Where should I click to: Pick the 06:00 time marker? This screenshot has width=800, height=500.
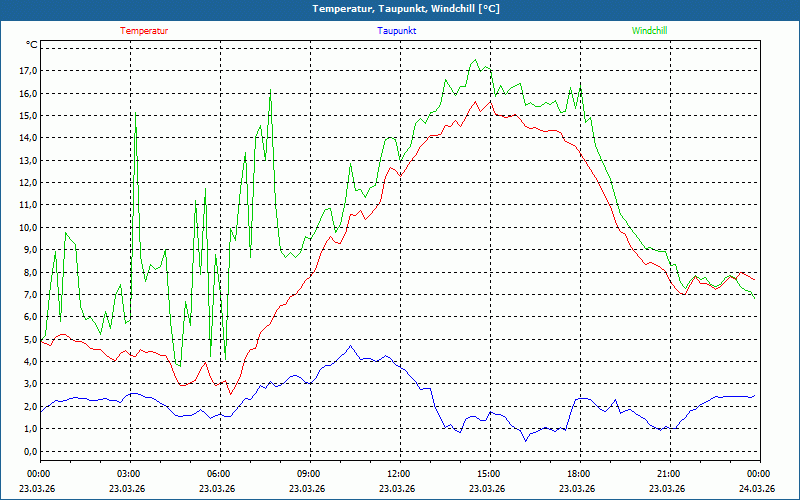click(219, 474)
